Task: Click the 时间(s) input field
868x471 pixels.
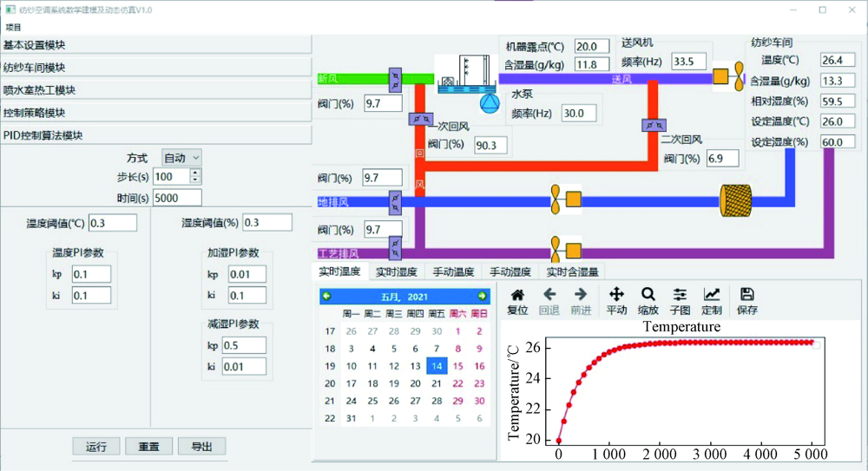Action: pyautogui.click(x=177, y=198)
